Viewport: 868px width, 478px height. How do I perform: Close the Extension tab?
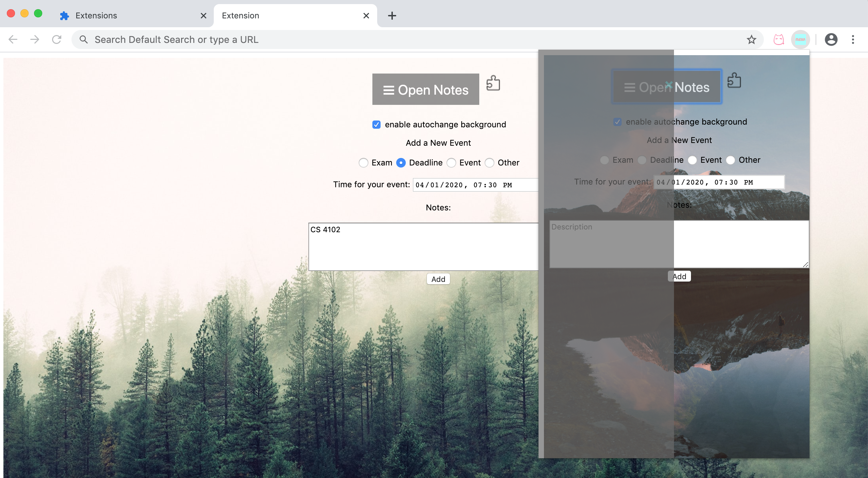coord(366,16)
